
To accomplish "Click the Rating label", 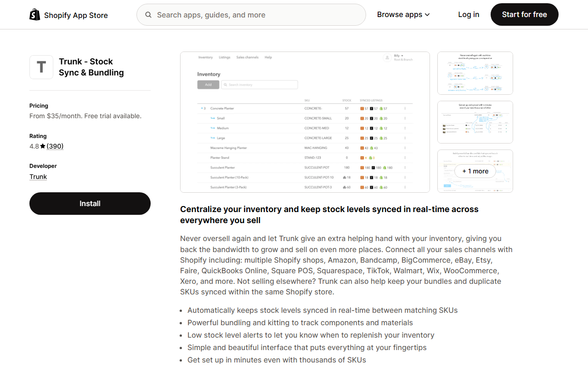I will [38, 136].
